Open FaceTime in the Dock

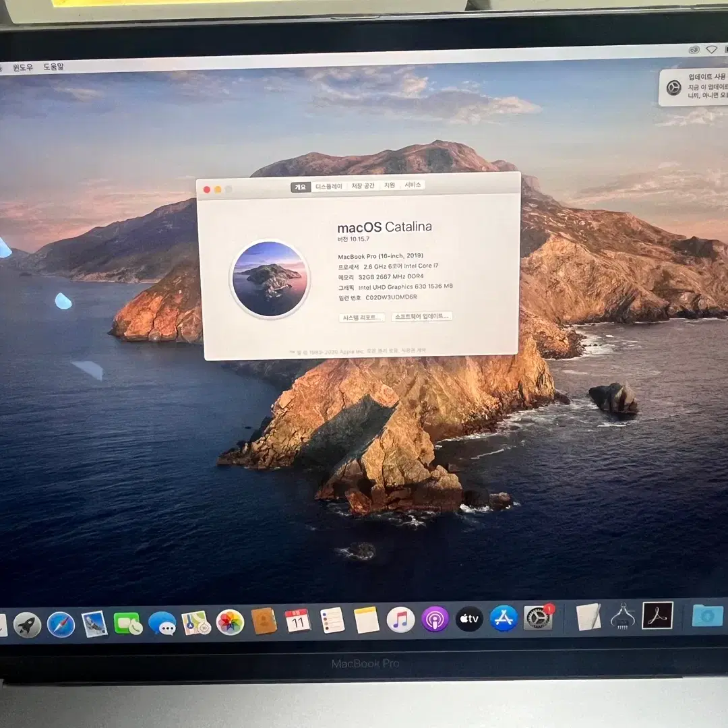pyautogui.click(x=128, y=623)
